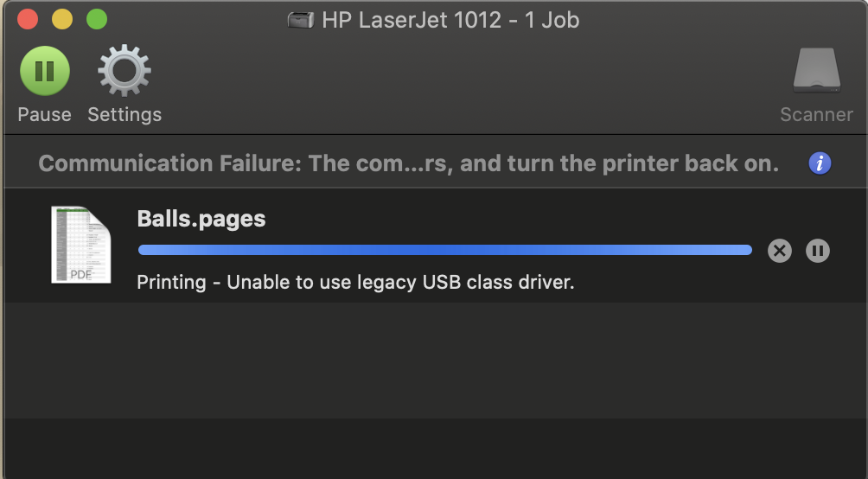The width and height of the screenshot is (868, 479).
Task: Click the blue info icon beside the error
Action: pos(820,163)
